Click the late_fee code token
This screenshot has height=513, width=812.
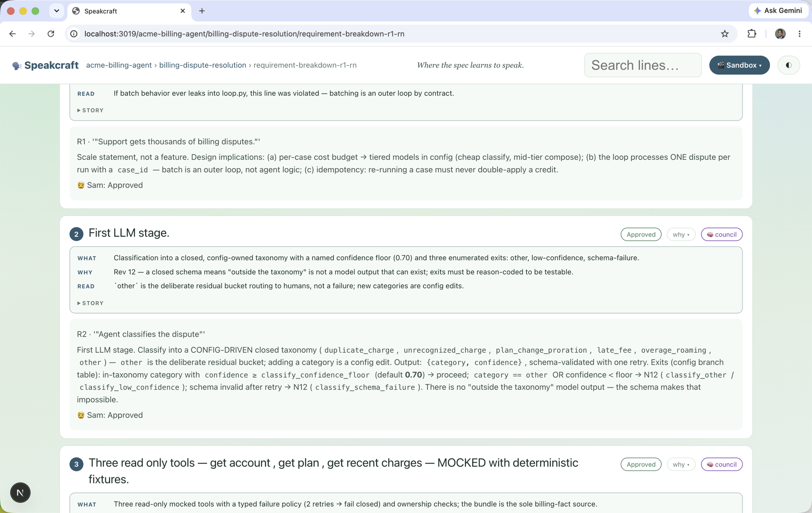click(614, 351)
